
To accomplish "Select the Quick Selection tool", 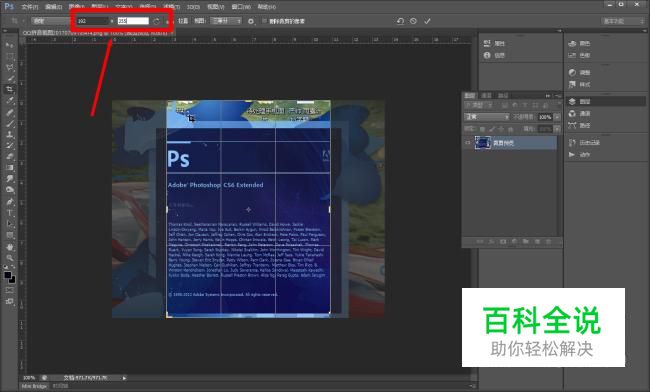I will click(x=10, y=78).
